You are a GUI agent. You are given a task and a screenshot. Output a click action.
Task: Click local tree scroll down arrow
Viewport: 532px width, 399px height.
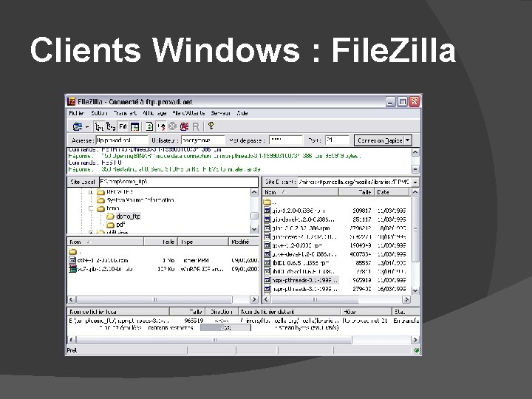[x=254, y=229]
